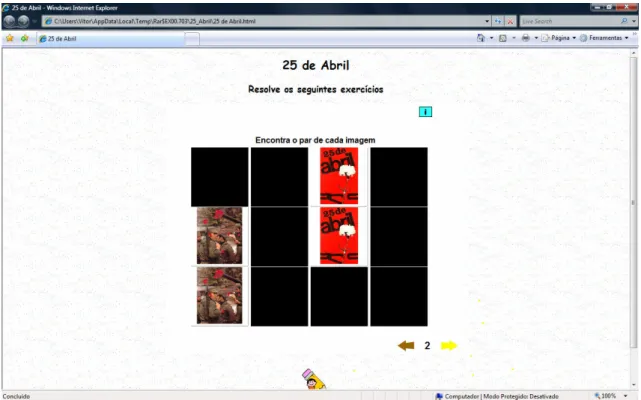Click the magnifying glass search icon

624,21
